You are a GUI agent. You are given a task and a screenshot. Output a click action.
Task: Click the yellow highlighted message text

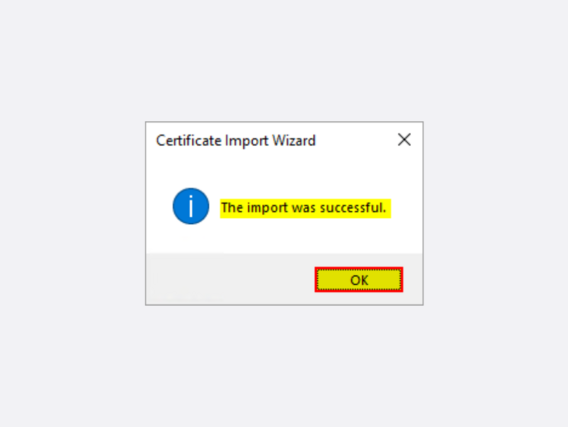(x=305, y=208)
